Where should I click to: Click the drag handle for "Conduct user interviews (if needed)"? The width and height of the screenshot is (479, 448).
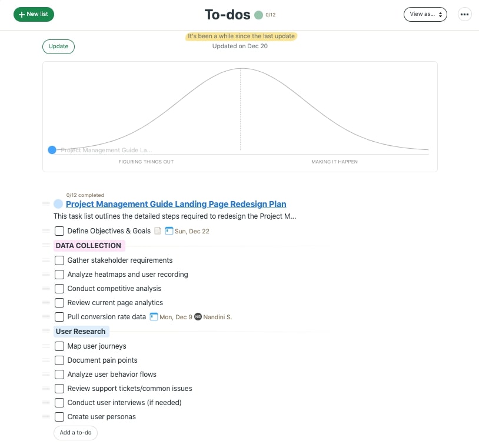46,403
